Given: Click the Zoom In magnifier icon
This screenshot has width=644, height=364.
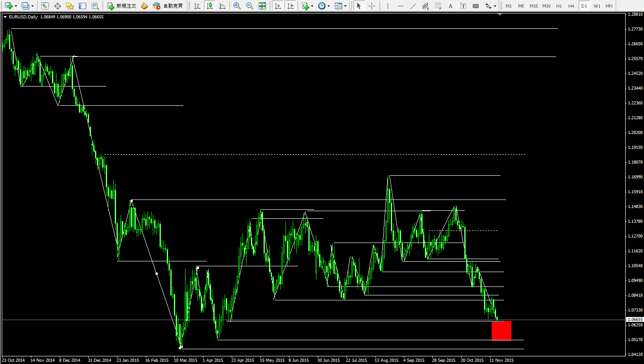Looking at the screenshot, I should [237, 6].
